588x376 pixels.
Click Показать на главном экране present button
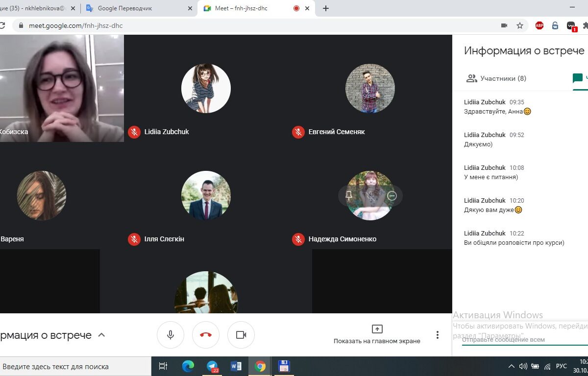[x=377, y=334]
